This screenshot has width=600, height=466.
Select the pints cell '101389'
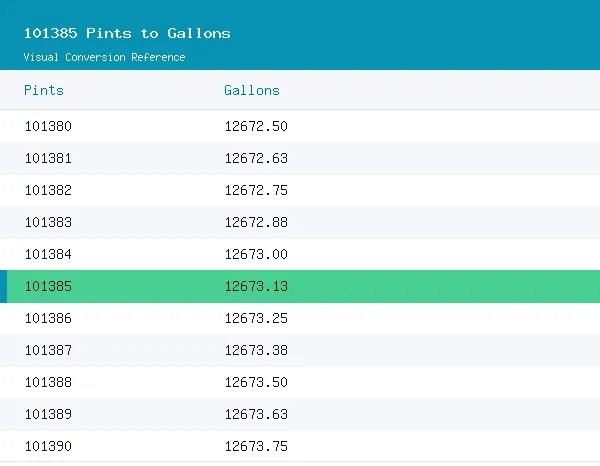pyautogui.click(x=48, y=414)
